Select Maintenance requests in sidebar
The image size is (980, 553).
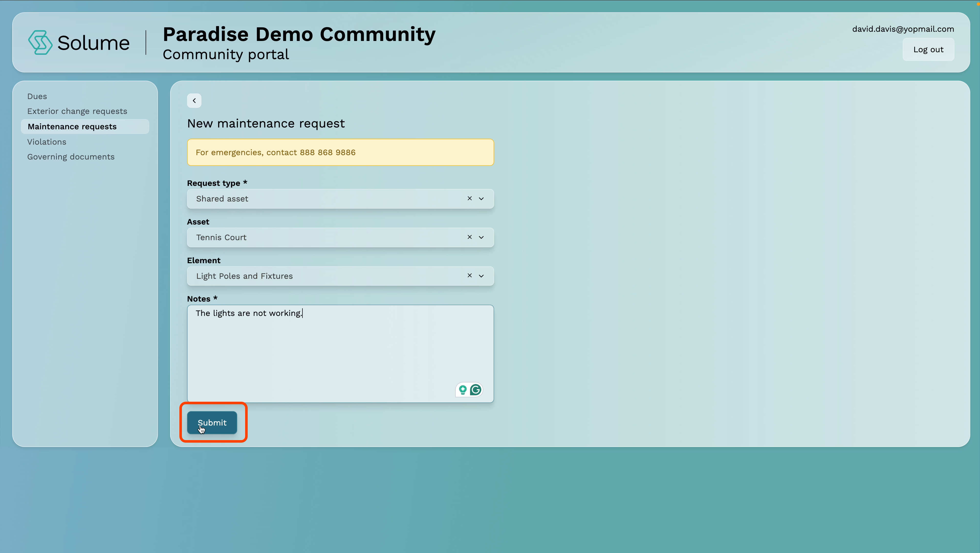point(85,126)
